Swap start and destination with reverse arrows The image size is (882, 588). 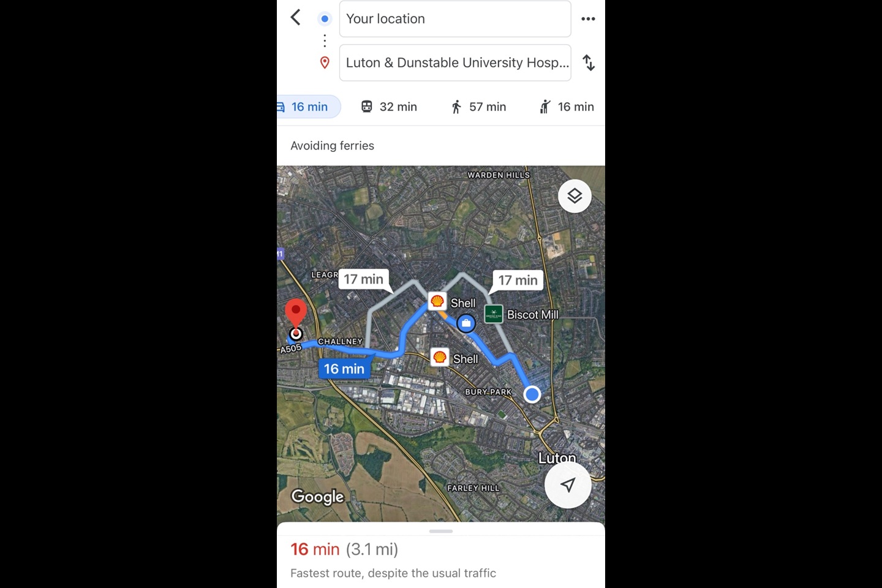point(588,62)
